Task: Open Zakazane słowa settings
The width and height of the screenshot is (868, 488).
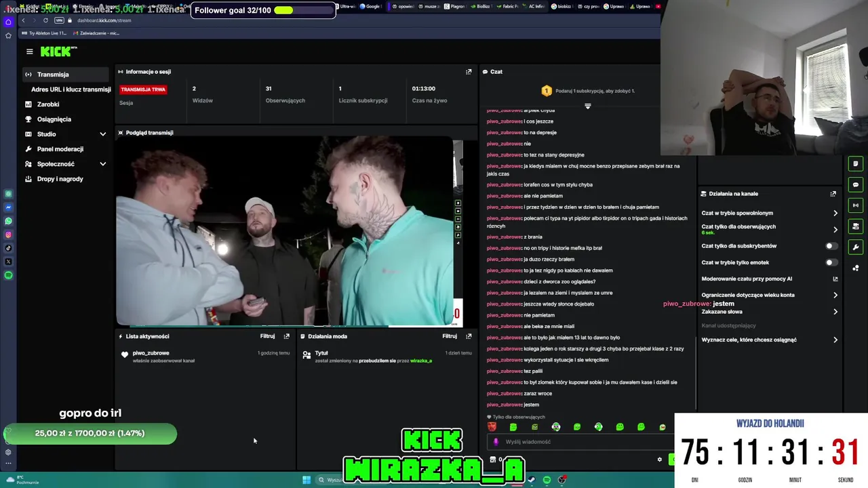Action: (769, 312)
